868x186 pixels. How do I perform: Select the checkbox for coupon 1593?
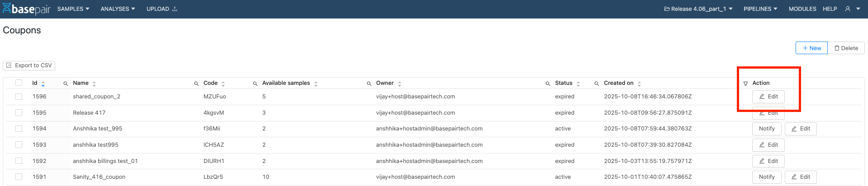(19, 145)
